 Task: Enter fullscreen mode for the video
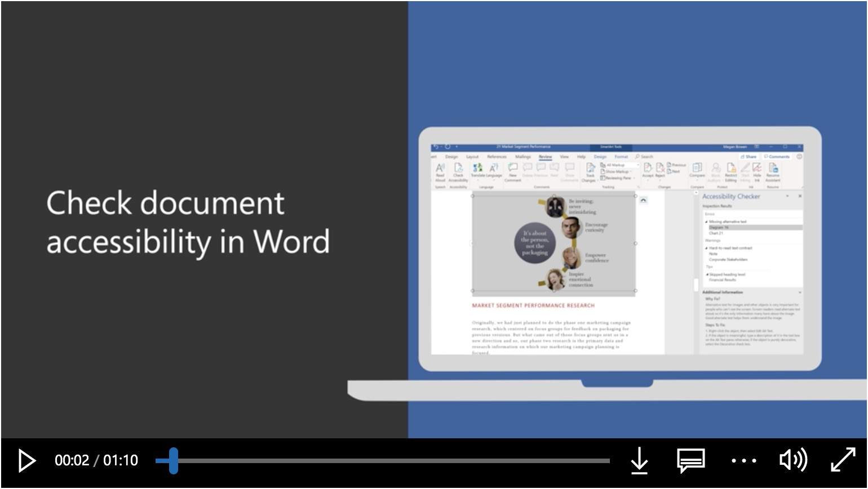coord(843,461)
